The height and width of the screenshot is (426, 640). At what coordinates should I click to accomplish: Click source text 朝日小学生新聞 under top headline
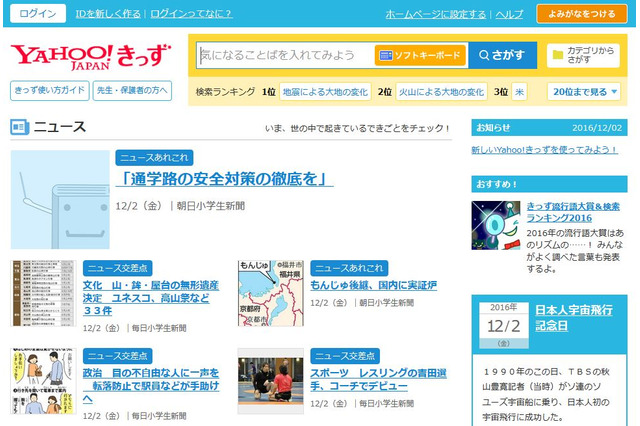tap(211, 206)
